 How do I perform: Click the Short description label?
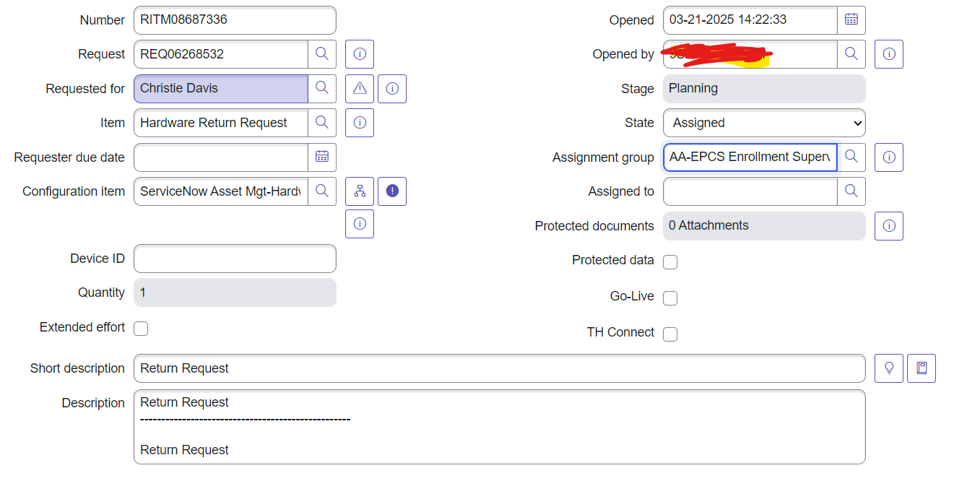point(77,368)
